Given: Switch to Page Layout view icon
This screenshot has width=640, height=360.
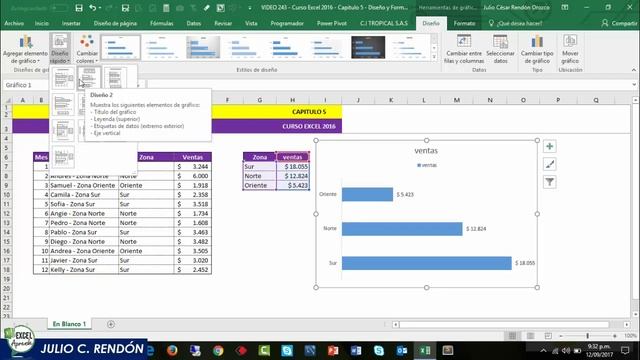Looking at the screenshot, I should (x=530, y=336).
